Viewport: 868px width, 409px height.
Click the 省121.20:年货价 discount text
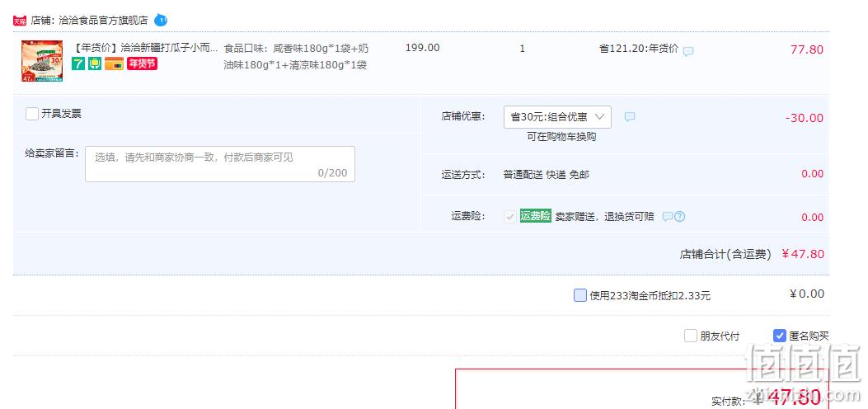(638, 48)
